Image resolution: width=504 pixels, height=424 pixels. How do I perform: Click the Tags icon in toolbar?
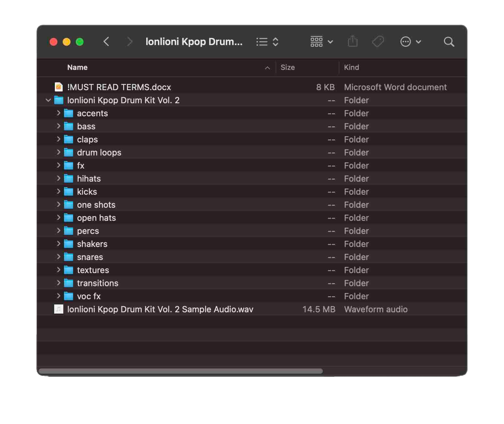[x=378, y=42]
